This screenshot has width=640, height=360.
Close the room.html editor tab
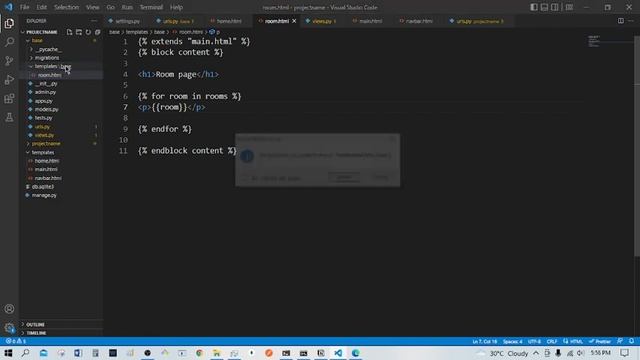pyautogui.click(x=294, y=21)
